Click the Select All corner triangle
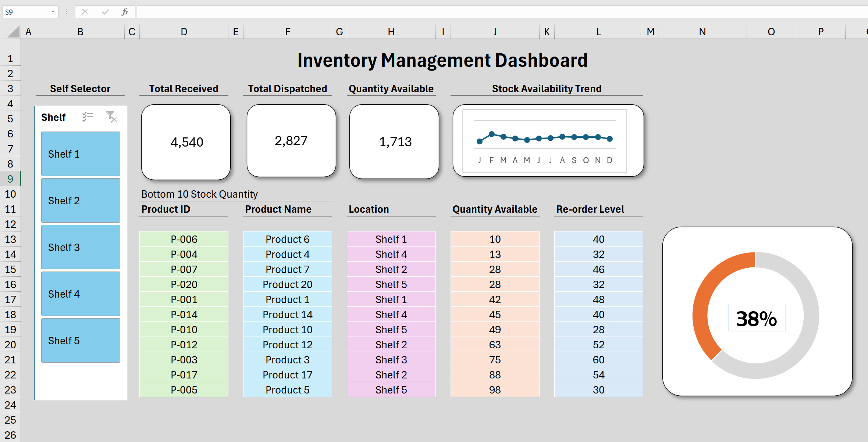This screenshot has width=868, height=442. 14,32
